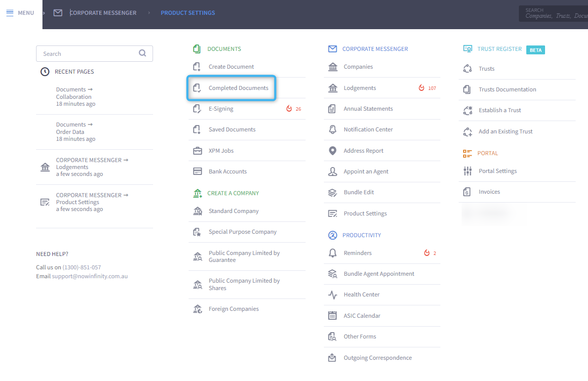This screenshot has height=381, width=588.
Task: Click the Special Purpose Company icon
Action: pyautogui.click(x=197, y=232)
